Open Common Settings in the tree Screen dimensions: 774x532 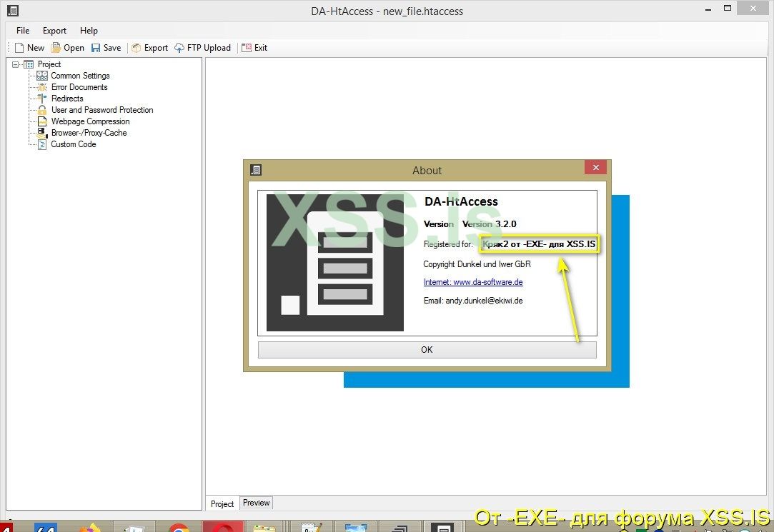80,76
